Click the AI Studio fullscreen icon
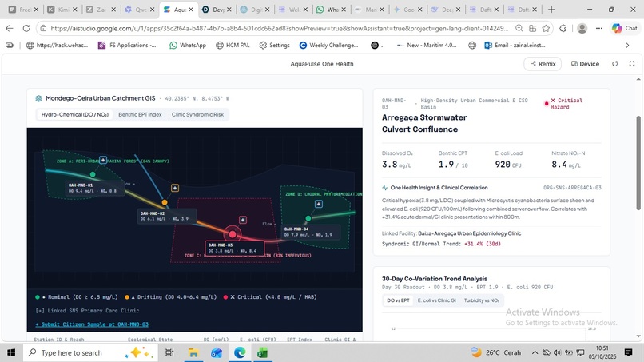 [x=632, y=64]
